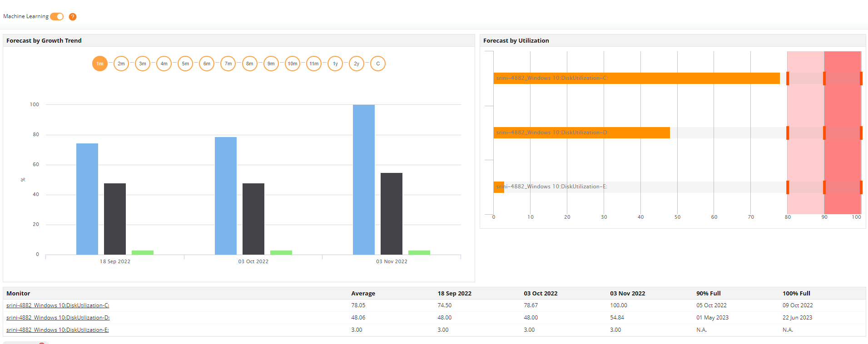Click the orange DiskUtilization-C: utilization bar
Screen dimensions: 868x344
click(x=636, y=79)
